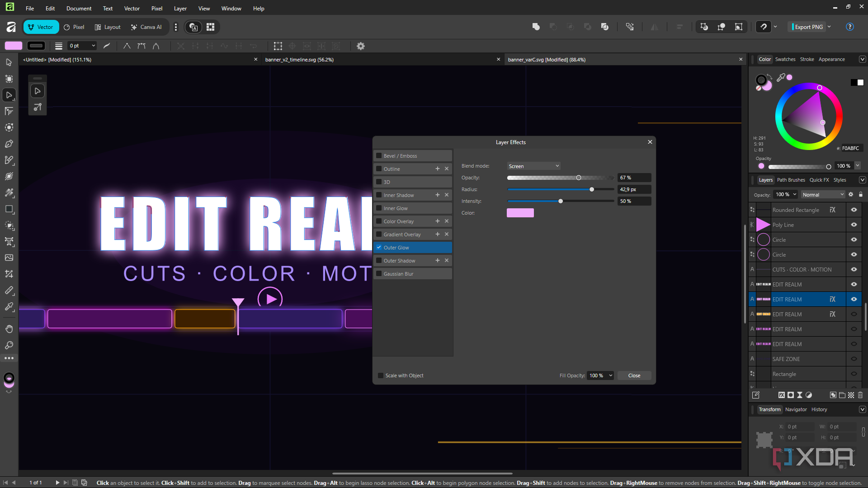Viewport: 868px width, 488px height.
Task: Select the Node tool in left toolbar
Action: tap(9, 95)
